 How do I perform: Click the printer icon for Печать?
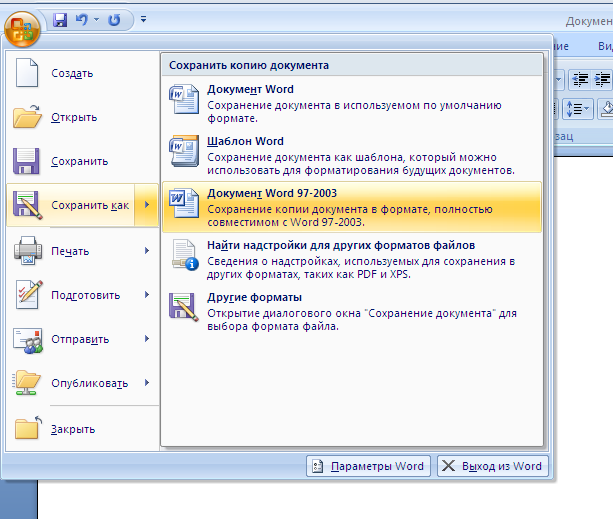click(x=27, y=251)
